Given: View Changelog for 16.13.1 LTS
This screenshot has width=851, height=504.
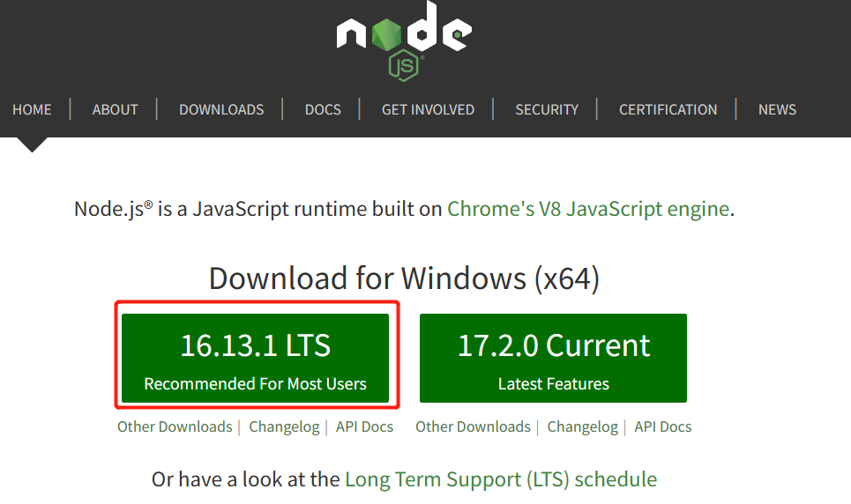Looking at the screenshot, I should (284, 427).
